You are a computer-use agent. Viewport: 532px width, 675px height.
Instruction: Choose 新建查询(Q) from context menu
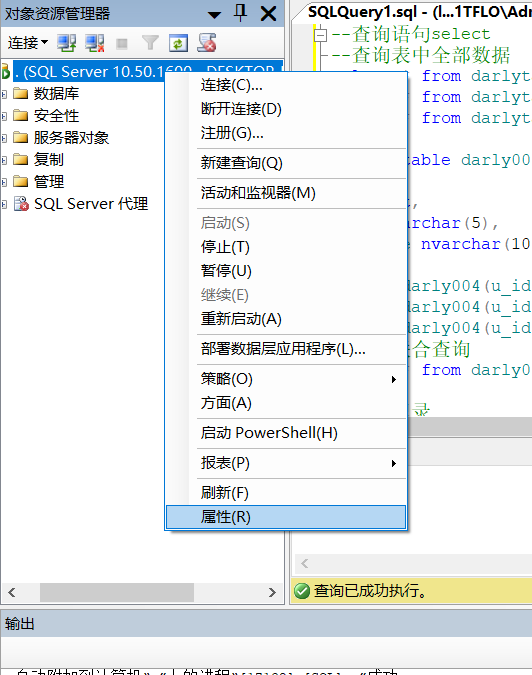coord(286,163)
